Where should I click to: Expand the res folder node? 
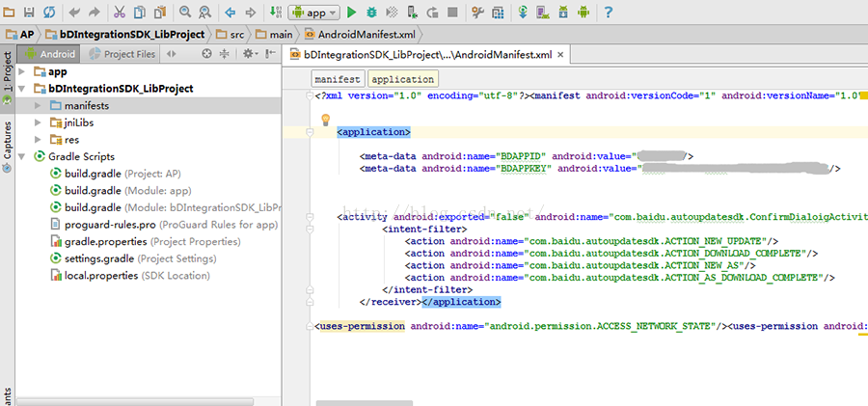(x=38, y=140)
